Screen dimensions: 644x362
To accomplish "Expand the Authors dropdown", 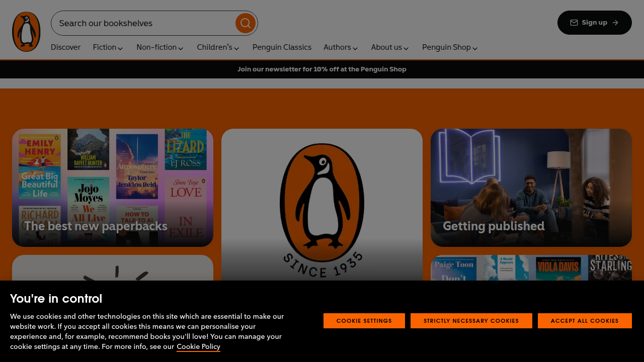I will pyautogui.click(x=341, y=47).
